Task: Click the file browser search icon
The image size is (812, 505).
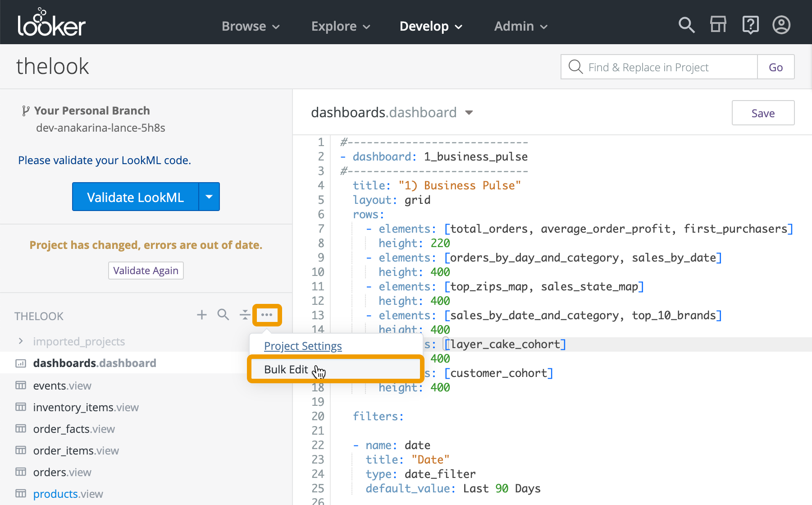Action: pyautogui.click(x=223, y=315)
